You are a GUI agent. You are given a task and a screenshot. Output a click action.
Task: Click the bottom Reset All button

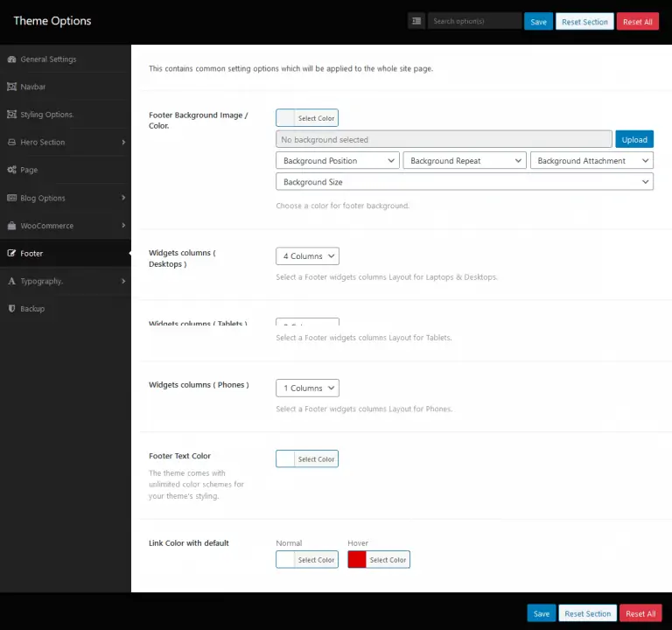coord(640,613)
